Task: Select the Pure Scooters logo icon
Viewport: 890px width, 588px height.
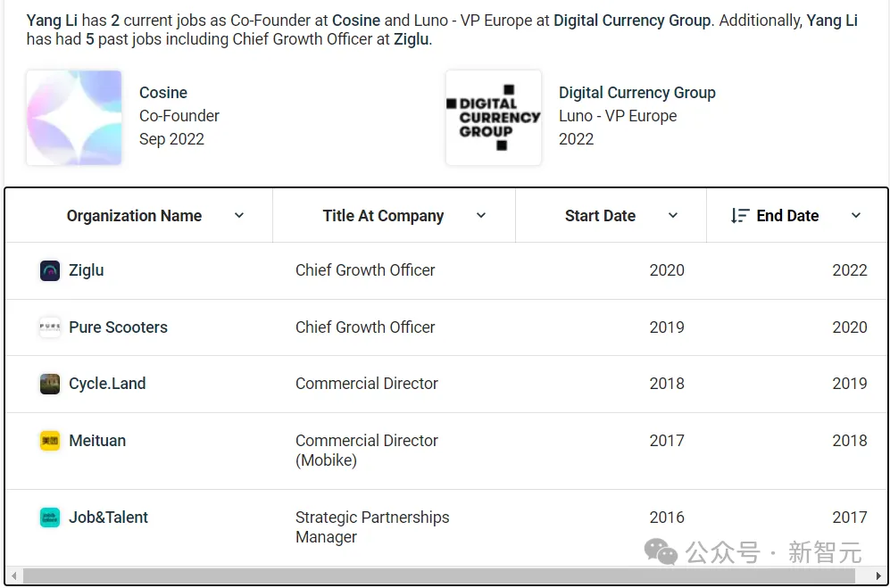Action: tap(50, 327)
